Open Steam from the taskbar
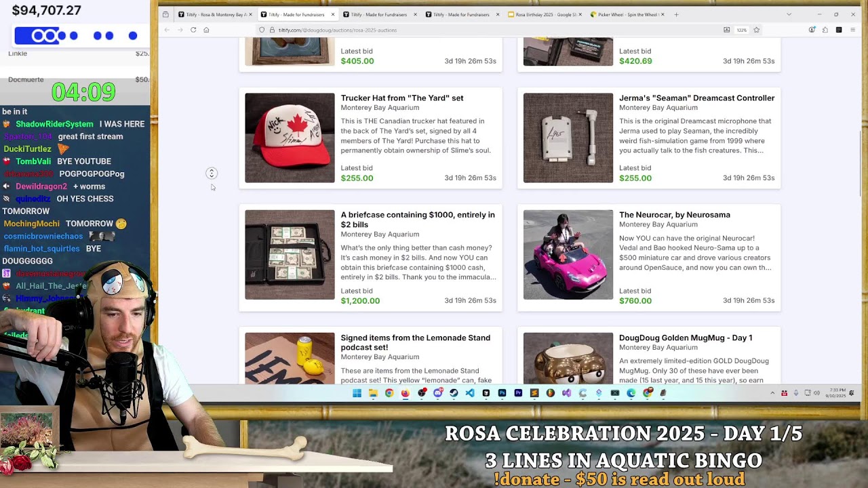This screenshot has height=488, width=868. (454, 393)
